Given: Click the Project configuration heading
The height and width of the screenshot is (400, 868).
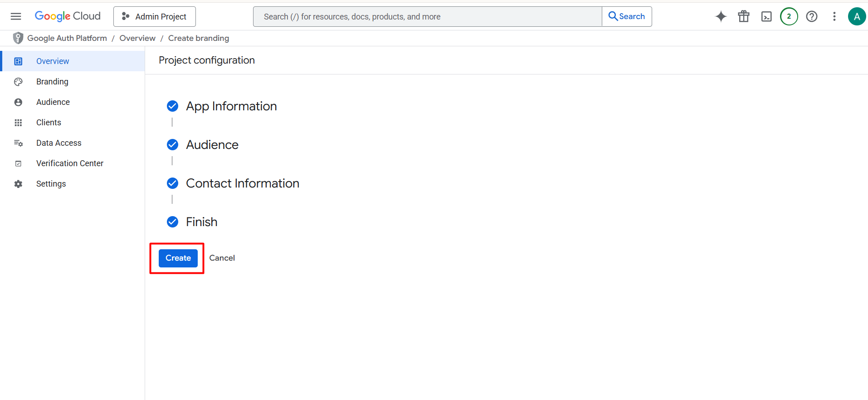Looking at the screenshot, I should click(207, 60).
